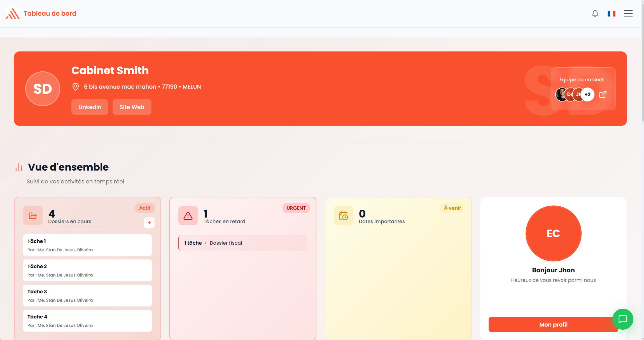Screen dimensions: 644x340
Task: Open the LinkedIn link
Action: point(90,107)
